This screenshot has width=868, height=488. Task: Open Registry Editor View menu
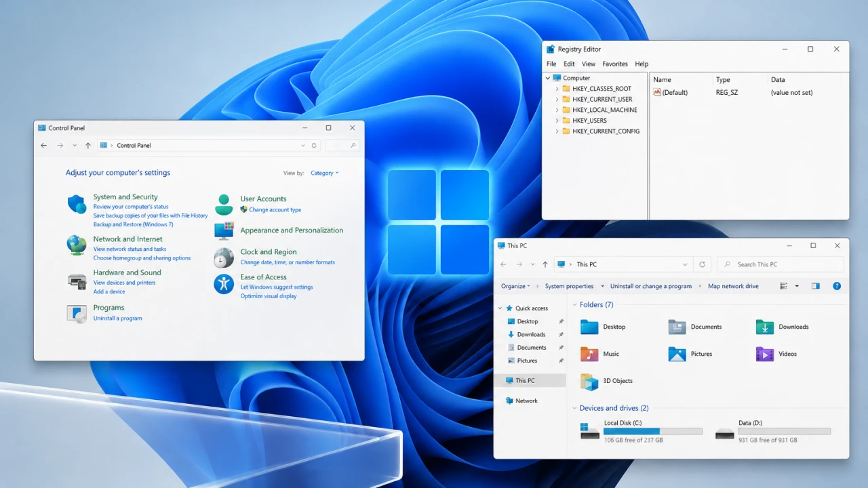[589, 64]
